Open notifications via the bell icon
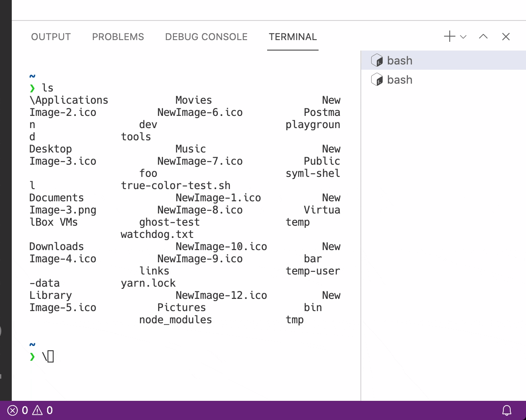Image resolution: width=526 pixels, height=420 pixels. point(506,410)
